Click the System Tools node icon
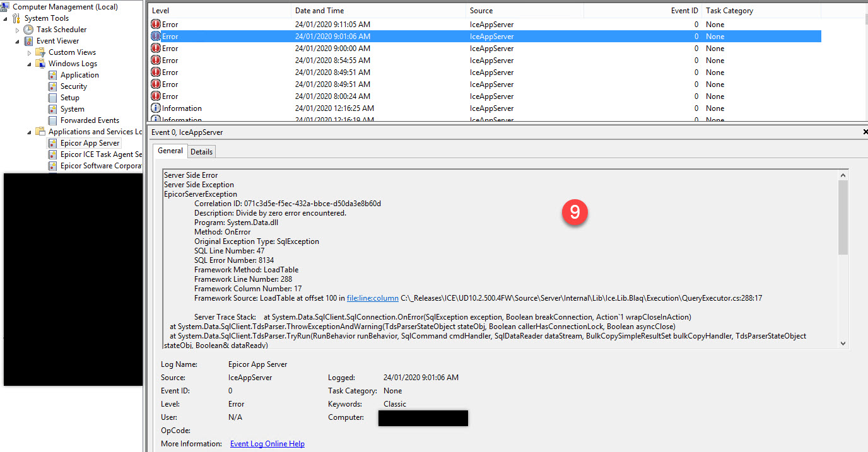The image size is (868, 452). (x=16, y=18)
